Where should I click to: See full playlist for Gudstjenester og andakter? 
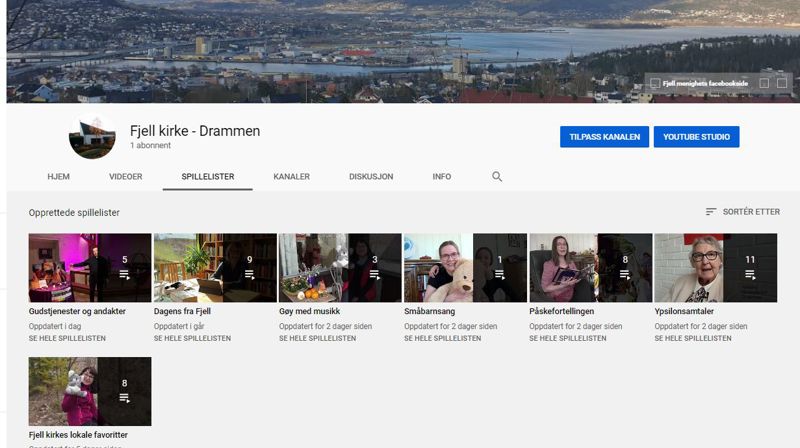pos(67,338)
